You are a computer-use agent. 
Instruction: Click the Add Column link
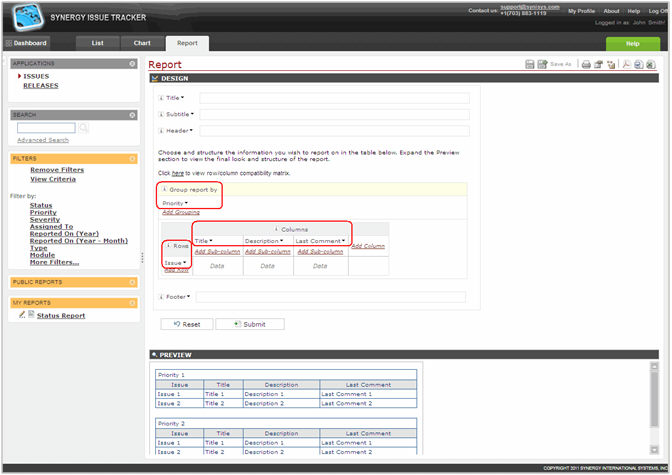pyautogui.click(x=368, y=246)
